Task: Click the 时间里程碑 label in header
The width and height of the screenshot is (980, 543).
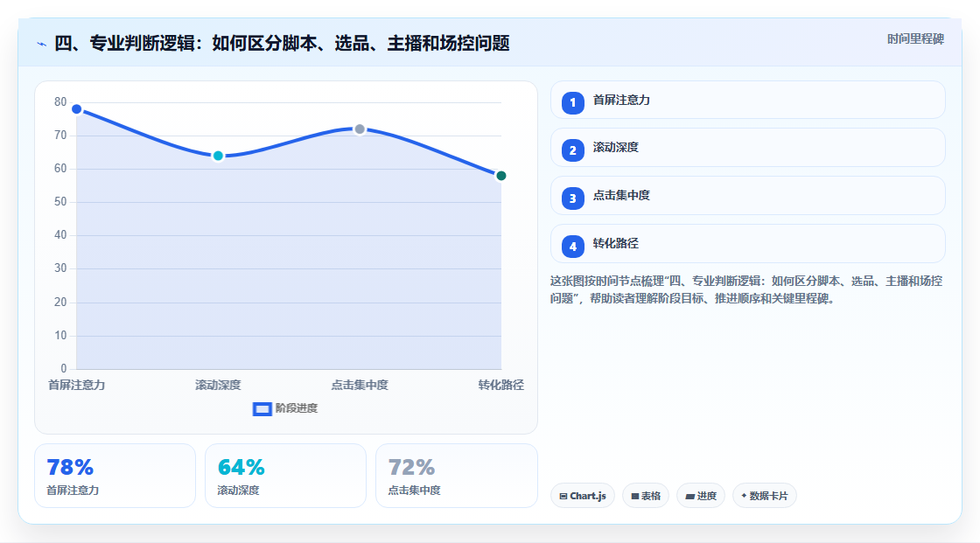Action: click(915, 38)
